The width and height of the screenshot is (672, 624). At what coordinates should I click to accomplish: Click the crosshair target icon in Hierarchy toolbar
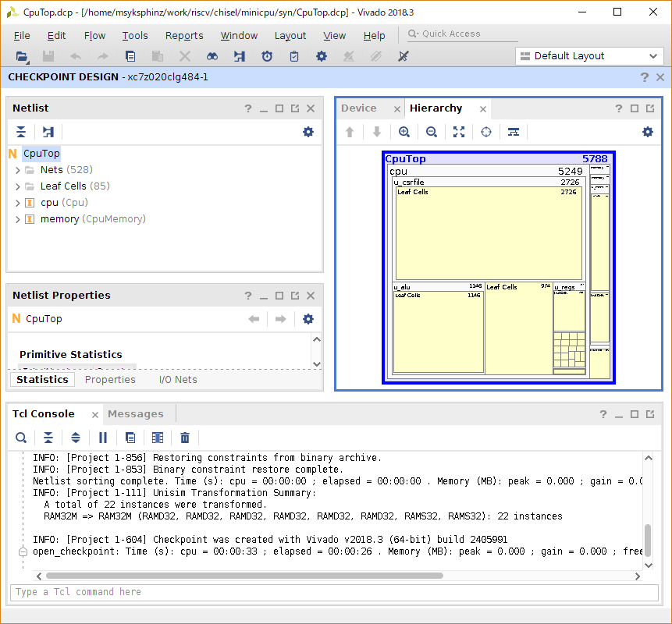[x=486, y=132]
